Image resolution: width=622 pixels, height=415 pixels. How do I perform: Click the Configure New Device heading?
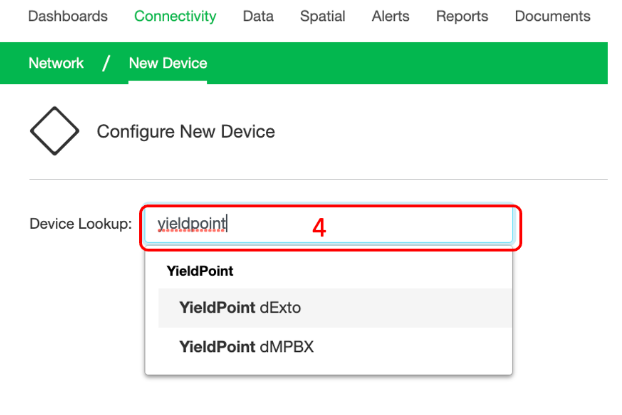pyautogui.click(x=186, y=131)
